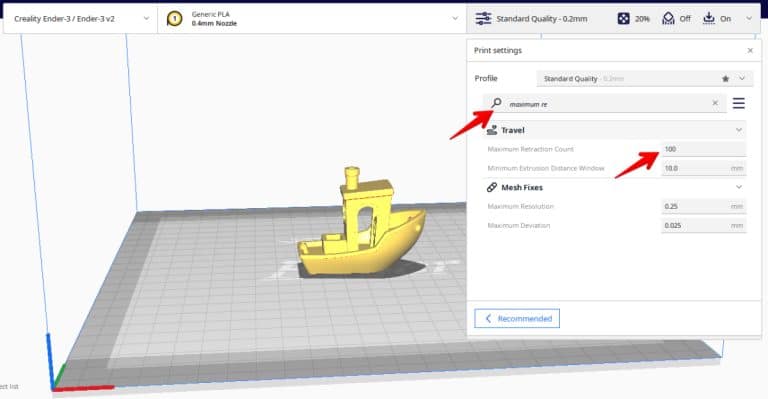Click the print settings sliders icon
The width and height of the screenshot is (768, 399).
(483, 19)
